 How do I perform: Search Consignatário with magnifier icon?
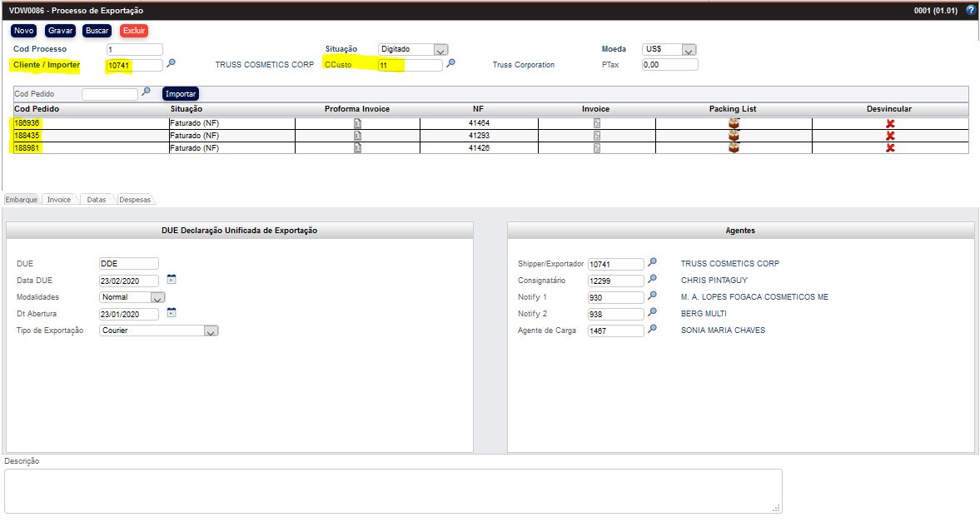[x=653, y=280]
